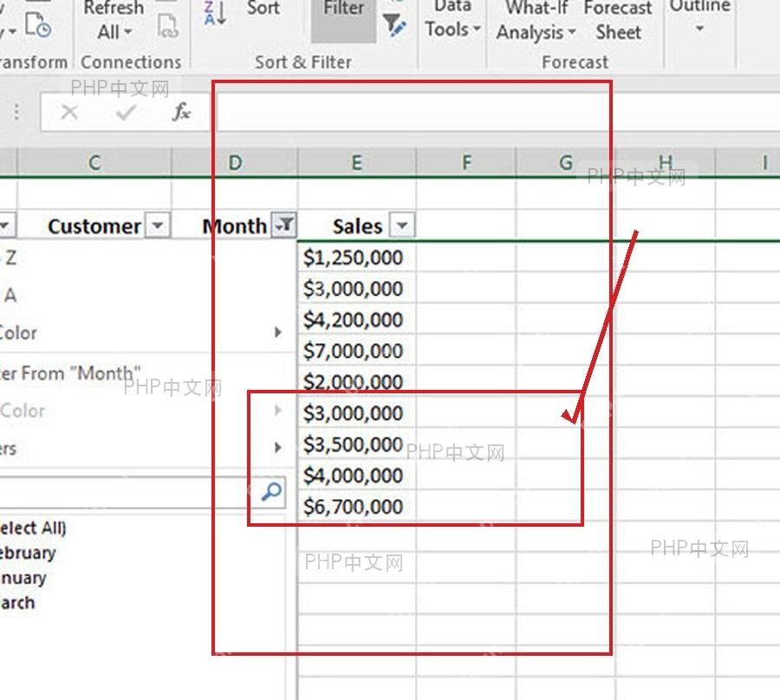Open the What-If Analysis dropdown
780x700 pixels.
coord(536,21)
